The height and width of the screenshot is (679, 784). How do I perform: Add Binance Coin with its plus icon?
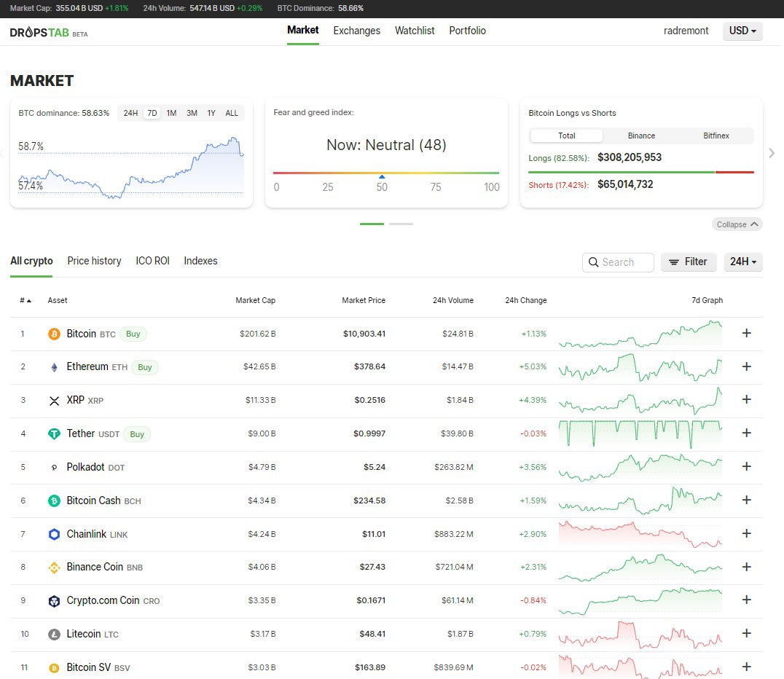[747, 567]
